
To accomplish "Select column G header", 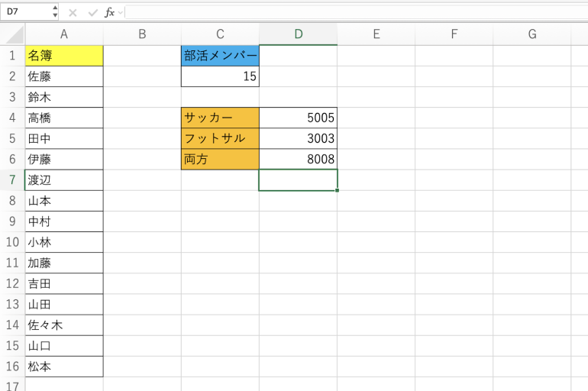I will tap(531, 34).
